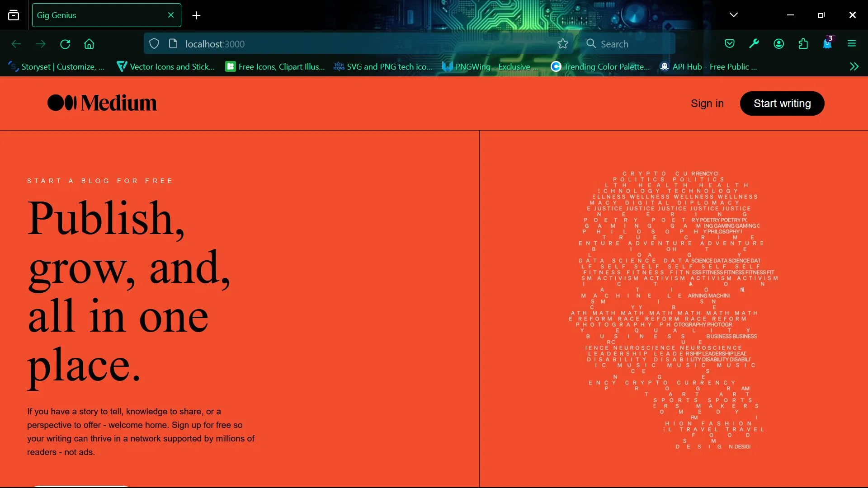This screenshot has width=868, height=488.
Task: Open tracking protection shield icon
Action: 154,44
